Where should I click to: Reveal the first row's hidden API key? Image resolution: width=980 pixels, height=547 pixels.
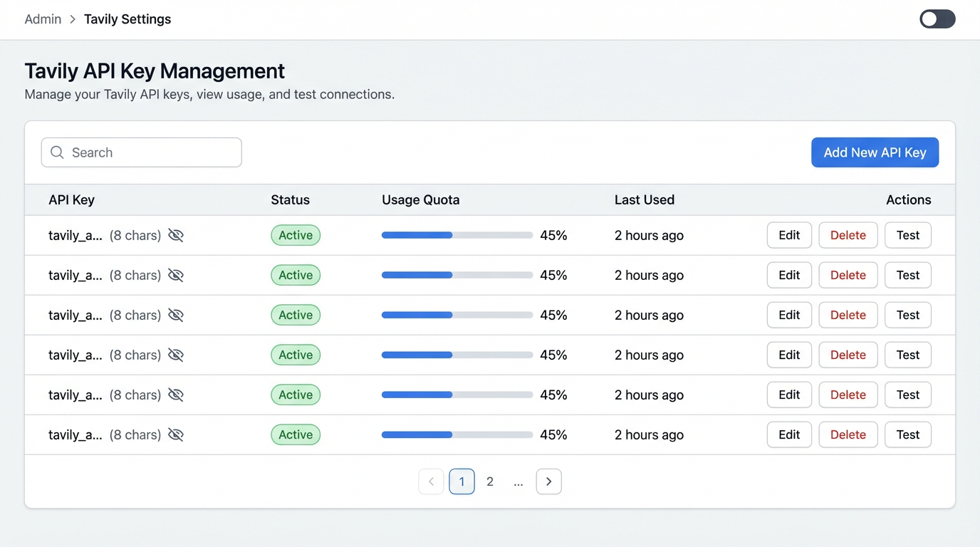(x=176, y=236)
